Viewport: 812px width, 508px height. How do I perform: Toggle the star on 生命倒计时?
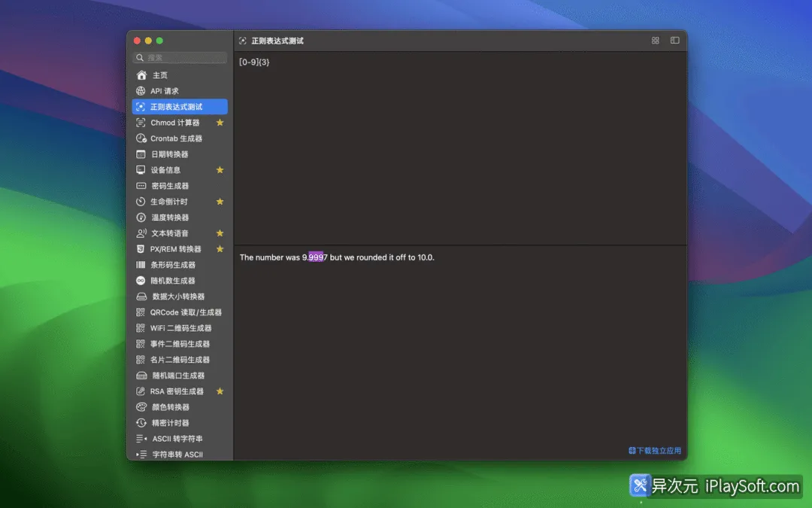point(220,202)
